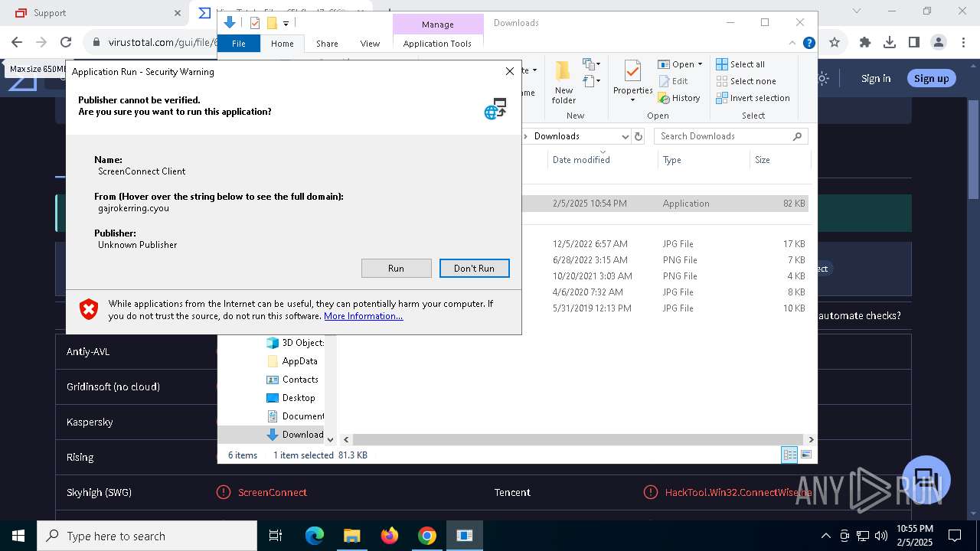Image resolution: width=980 pixels, height=551 pixels.
Task: Click Run in the security warning dialog
Action: 396,268
